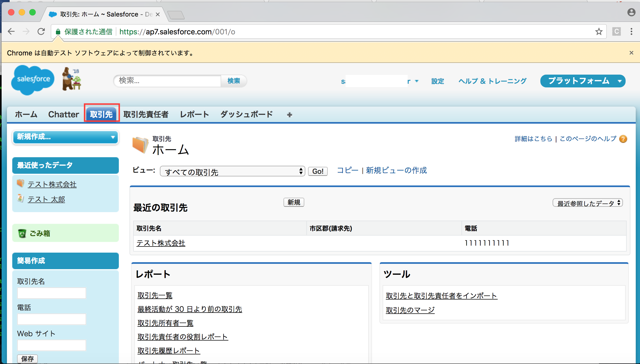This screenshot has height=364, width=640.
Task: Open the ホーム tab
Action: (26, 114)
